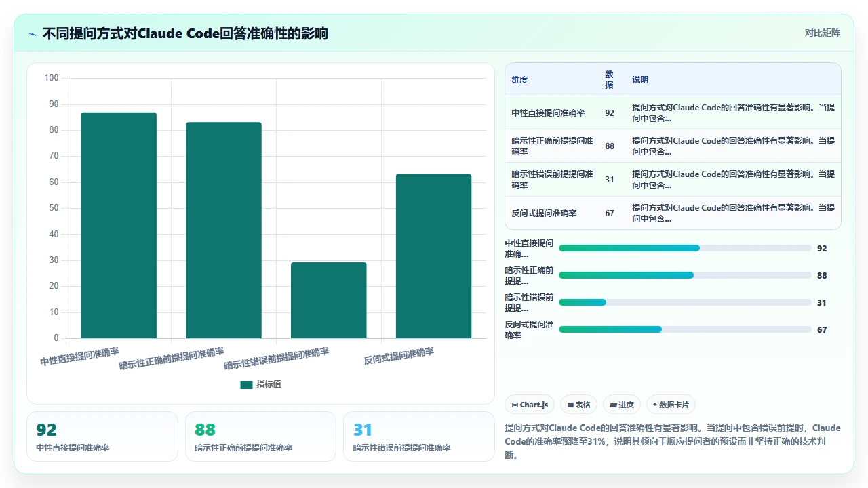Click the chart x-axis label 中性直接提问准确率

(x=79, y=357)
